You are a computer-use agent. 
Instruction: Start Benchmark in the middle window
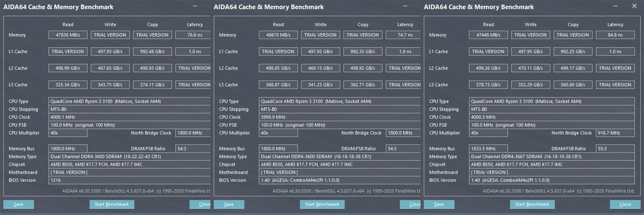(322, 204)
